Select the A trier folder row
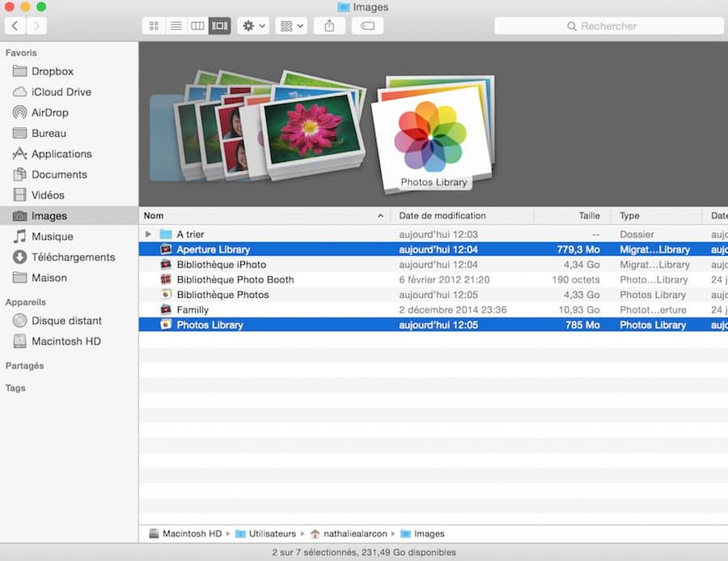The height and width of the screenshot is (561, 728). point(434,234)
